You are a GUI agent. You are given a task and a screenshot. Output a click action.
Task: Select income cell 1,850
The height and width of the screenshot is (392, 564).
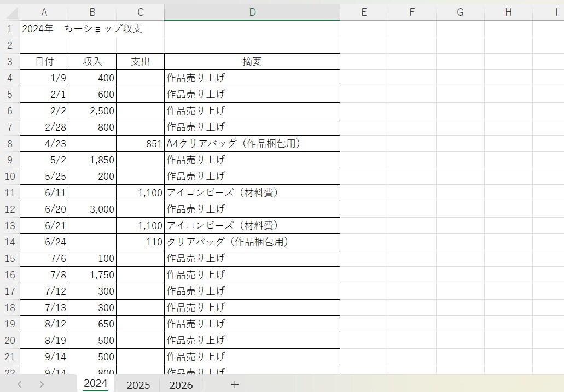(92, 160)
